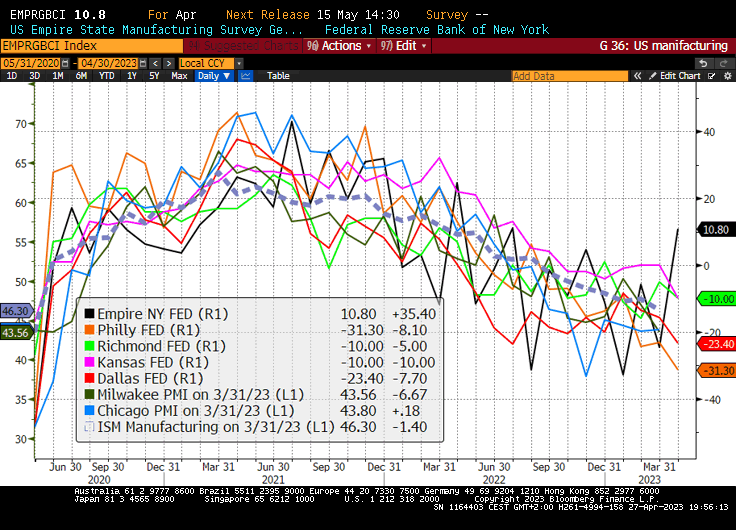Click the undo arrow icon
The width and height of the screenshot is (736, 530).
click(x=703, y=63)
